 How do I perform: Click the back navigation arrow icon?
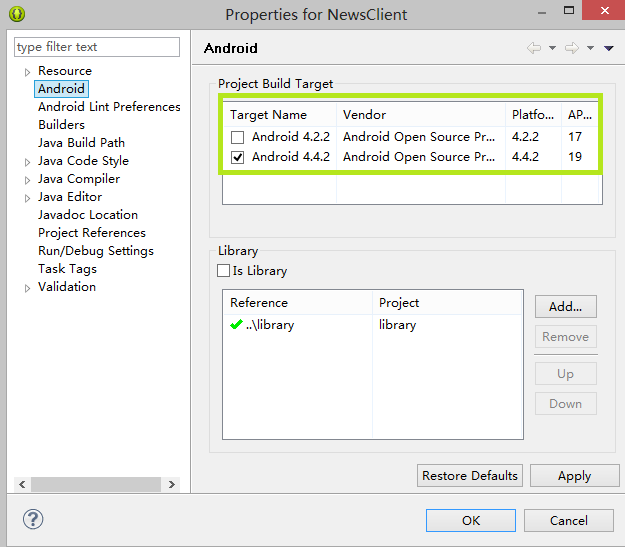pyautogui.click(x=534, y=48)
